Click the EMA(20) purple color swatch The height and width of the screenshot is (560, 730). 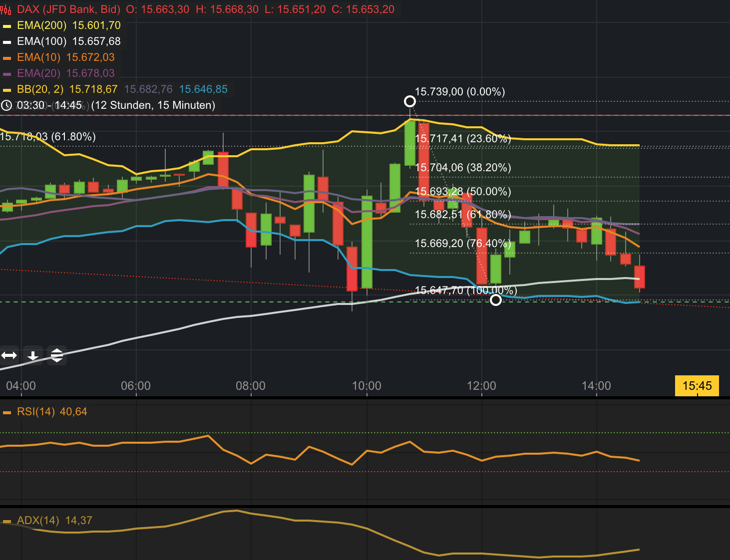point(6,73)
